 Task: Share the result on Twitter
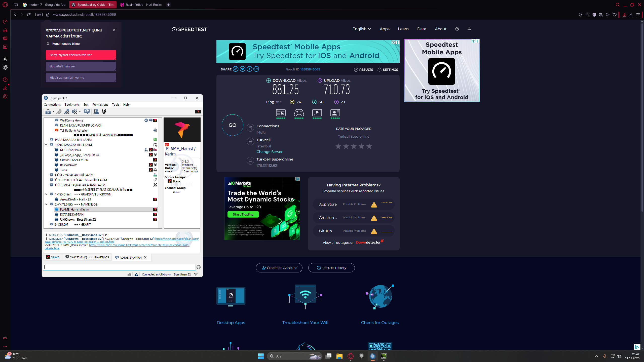point(242,69)
